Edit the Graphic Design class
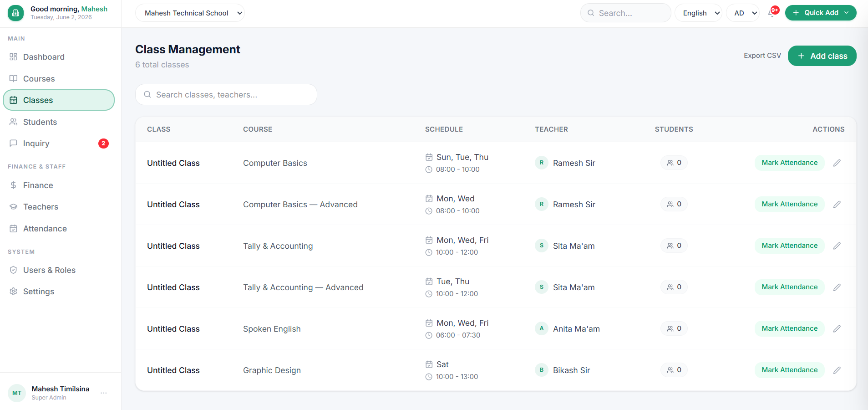Screen dimensions: 868x410 (x=837, y=370)
